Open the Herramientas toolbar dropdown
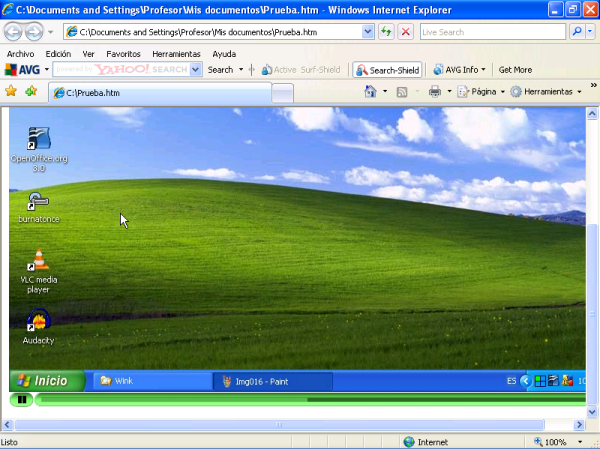This screenshot has height=449, width=600. tap(546, 92)
